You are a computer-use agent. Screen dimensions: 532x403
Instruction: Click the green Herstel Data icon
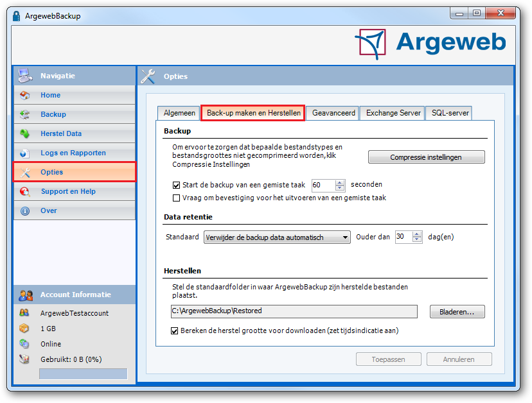(x=25, y=133)
